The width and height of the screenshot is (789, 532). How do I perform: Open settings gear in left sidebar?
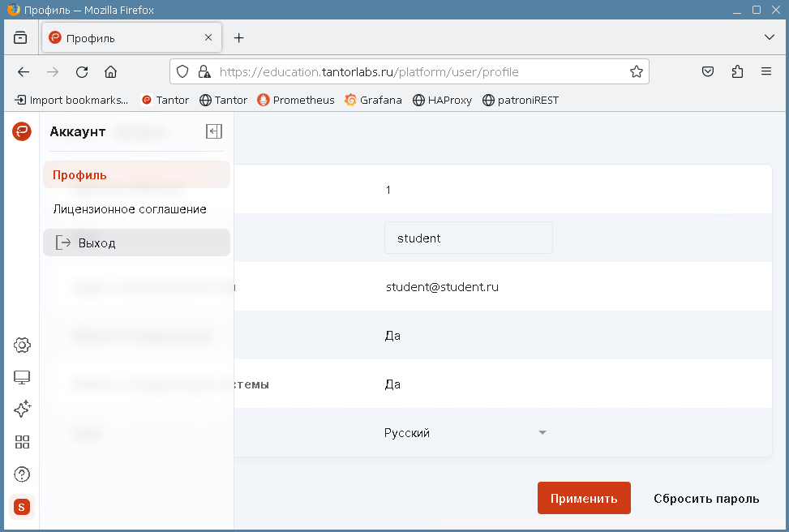pyautogui.click(x=23, y=345)
